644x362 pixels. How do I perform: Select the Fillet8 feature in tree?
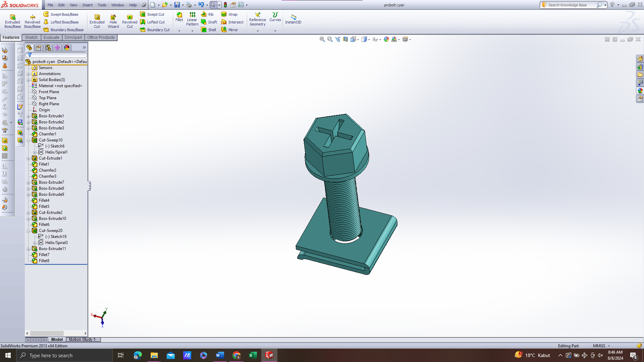point(44,261)
